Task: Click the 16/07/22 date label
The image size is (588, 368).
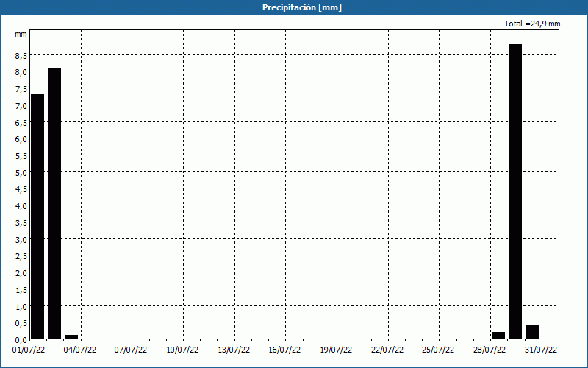Action: click(x=284, y=350)
